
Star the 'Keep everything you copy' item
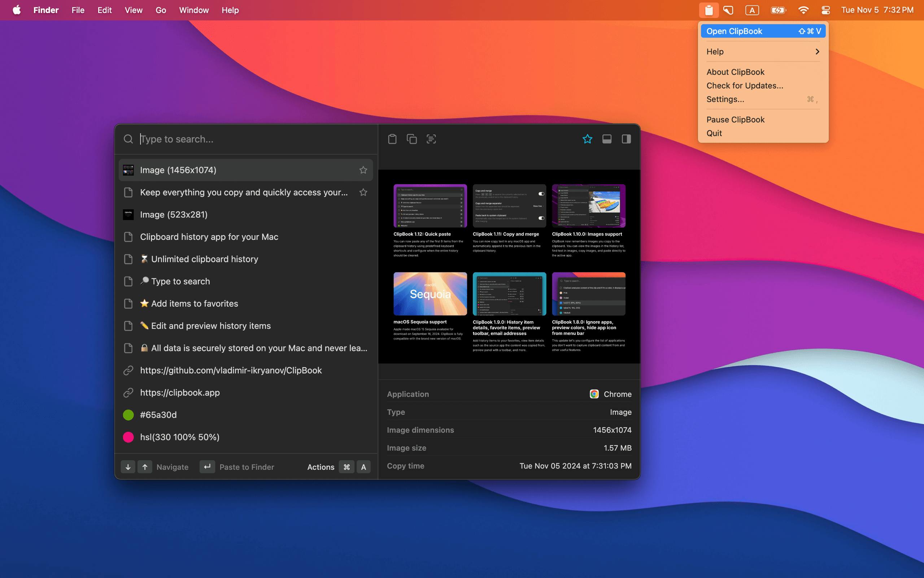pos(363,192)
